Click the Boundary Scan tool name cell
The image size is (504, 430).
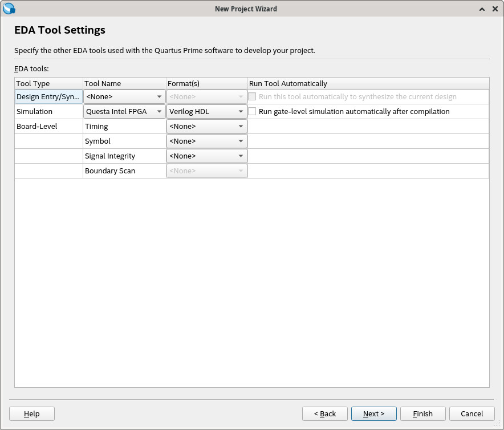pos(124,171)
